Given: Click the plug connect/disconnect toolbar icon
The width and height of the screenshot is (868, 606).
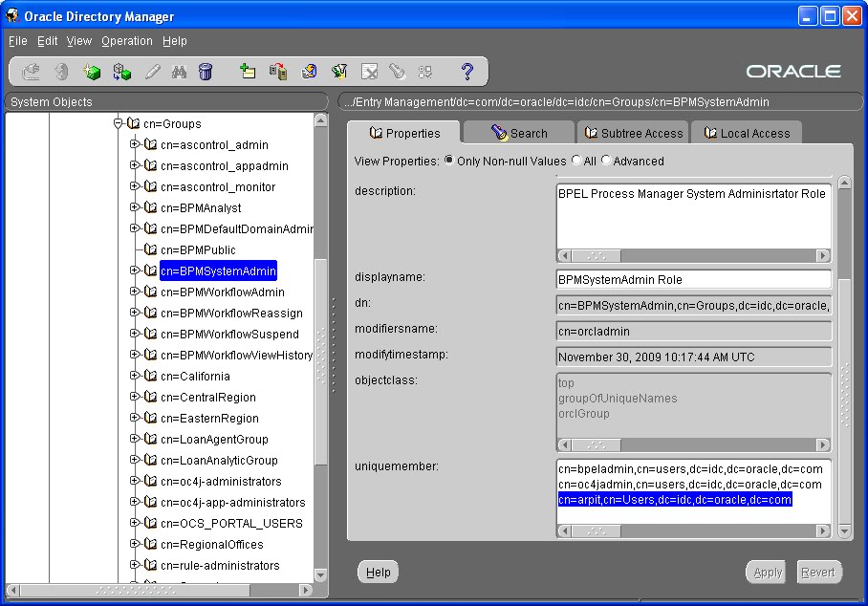Looking at the screenshot, I should pos(31,72).
